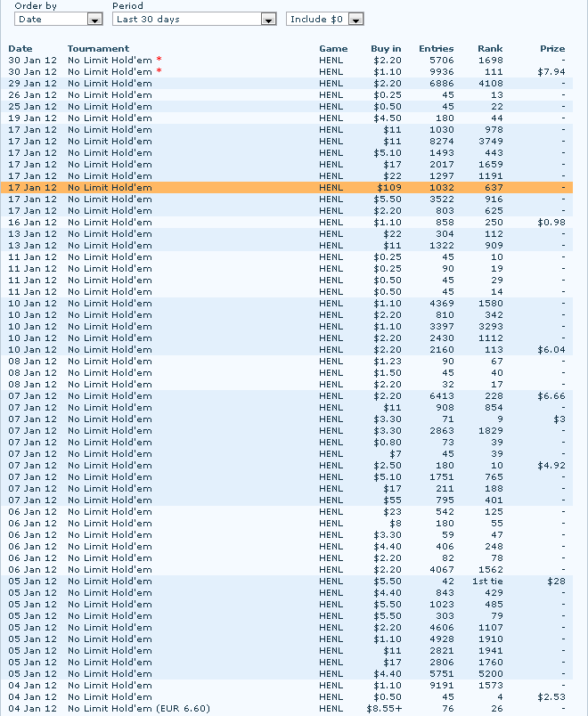Click the red asterisk on the $1.10 30 Jan row

point(159,70)
